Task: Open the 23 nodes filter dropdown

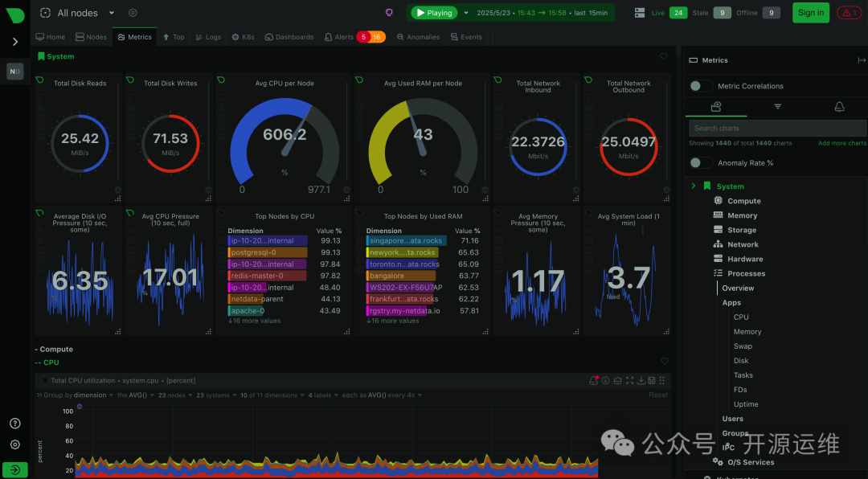Action: click(x=175, y=395)
